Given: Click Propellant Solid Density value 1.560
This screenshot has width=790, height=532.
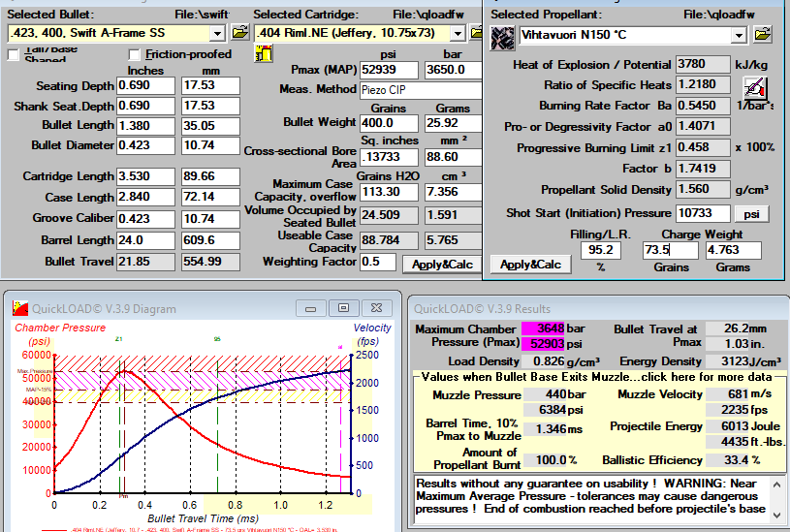Looking at the screenshot, I should point(703,189).
